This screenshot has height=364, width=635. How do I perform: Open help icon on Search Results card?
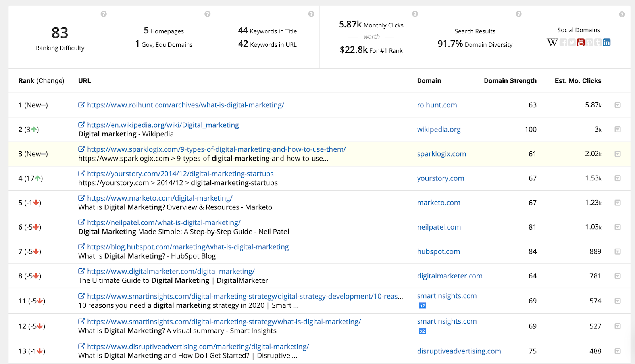tap(519, 14)
